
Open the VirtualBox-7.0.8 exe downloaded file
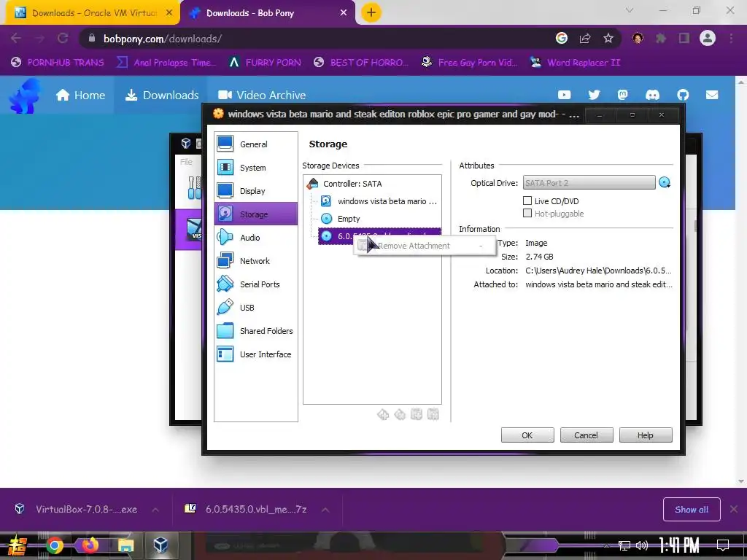[77, 510]
